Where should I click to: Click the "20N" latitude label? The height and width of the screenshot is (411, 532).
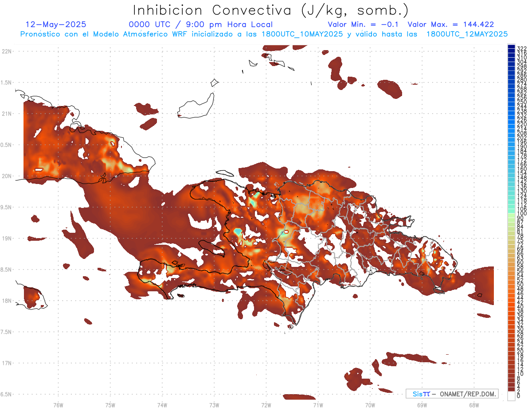(x=6, y=176)
